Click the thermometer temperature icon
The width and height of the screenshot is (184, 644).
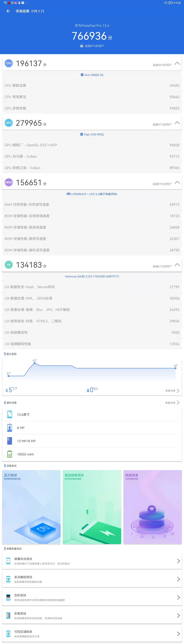click(x=7, y=390)
